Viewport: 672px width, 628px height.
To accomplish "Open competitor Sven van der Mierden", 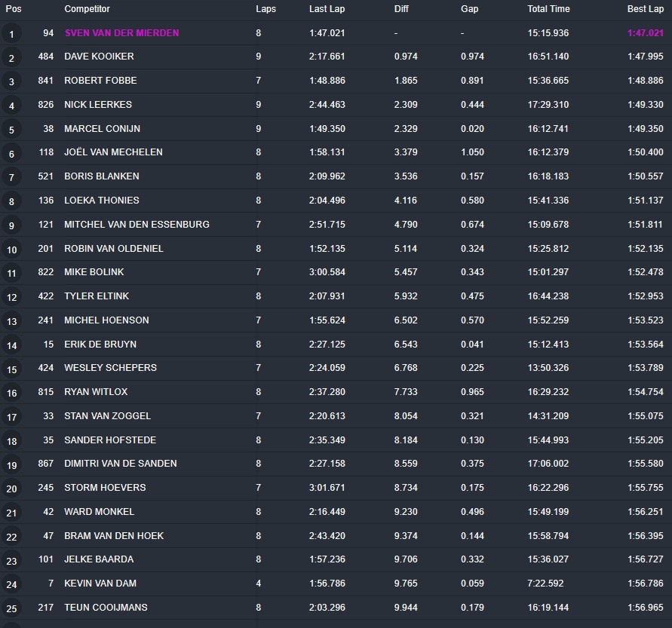I will coord(121,33).
